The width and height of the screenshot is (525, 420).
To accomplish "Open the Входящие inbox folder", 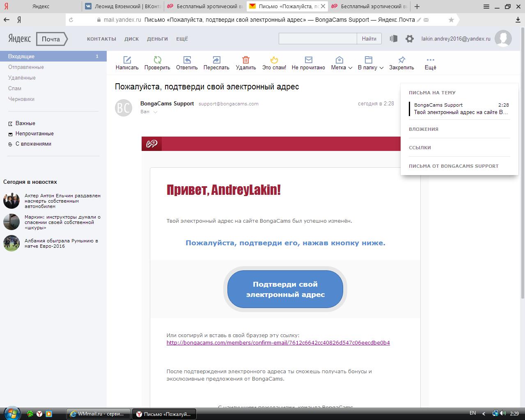I will pyautogui.click(x=53, y=56).
